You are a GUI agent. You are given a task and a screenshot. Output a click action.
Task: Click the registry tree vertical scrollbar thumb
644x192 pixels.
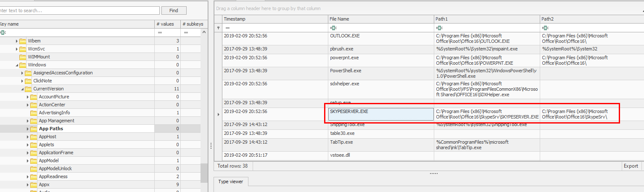pyautogui.click(x=204, y=173)
